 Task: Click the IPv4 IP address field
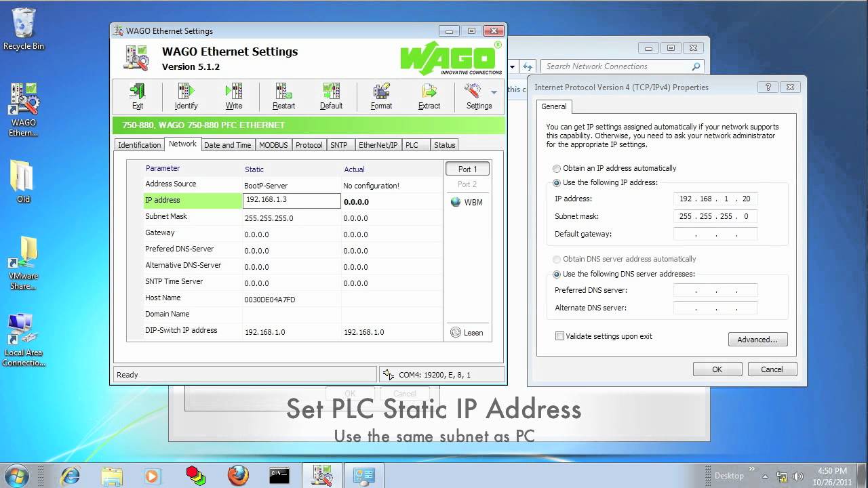(x=715, y=199)
